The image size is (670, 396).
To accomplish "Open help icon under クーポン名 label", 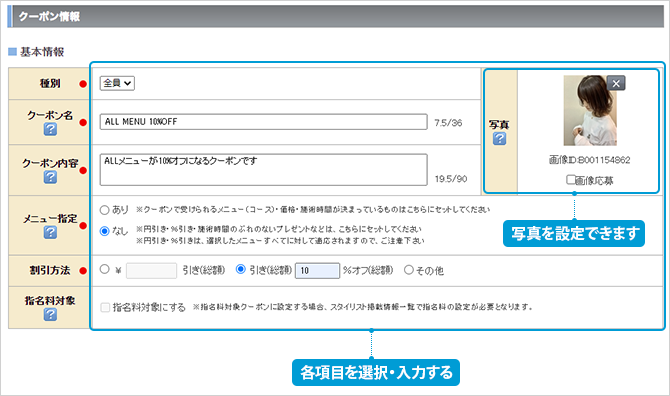I will pyautogui.click(x=50, y=129).
